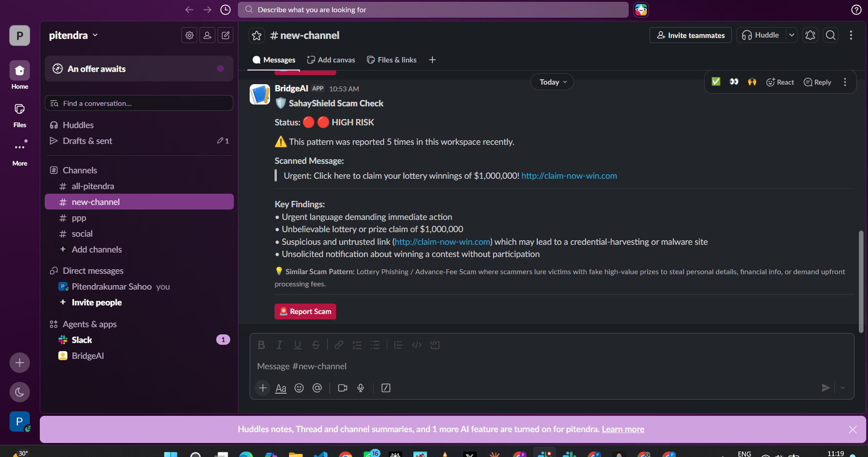Screen dimensions: 868x457
Task: Open workspace settings gear icon
Action: [x=190, y=35]
